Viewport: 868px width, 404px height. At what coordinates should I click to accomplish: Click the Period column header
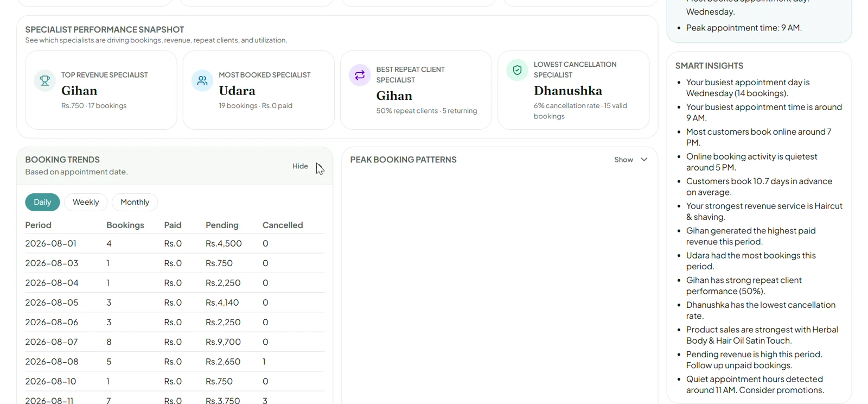38,225
